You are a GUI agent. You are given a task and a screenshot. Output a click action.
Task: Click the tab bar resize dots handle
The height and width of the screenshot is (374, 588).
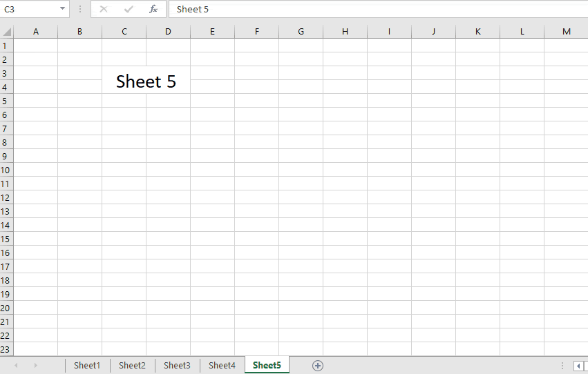coord(562,366)
